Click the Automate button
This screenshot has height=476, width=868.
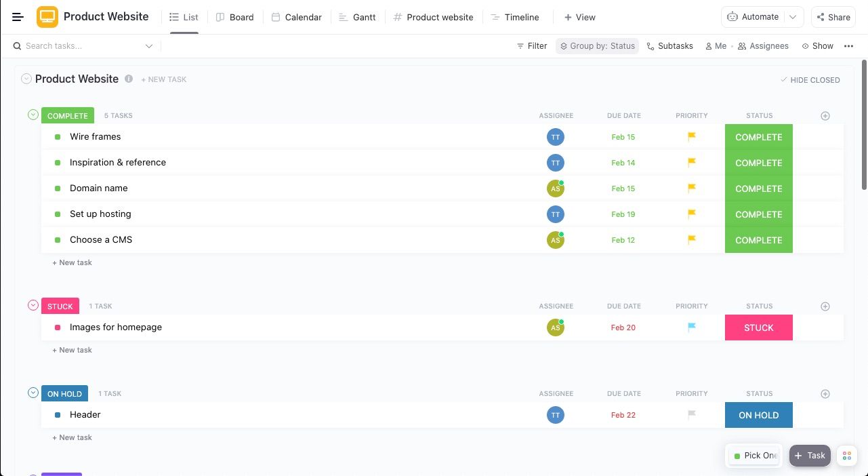[753, 17]
